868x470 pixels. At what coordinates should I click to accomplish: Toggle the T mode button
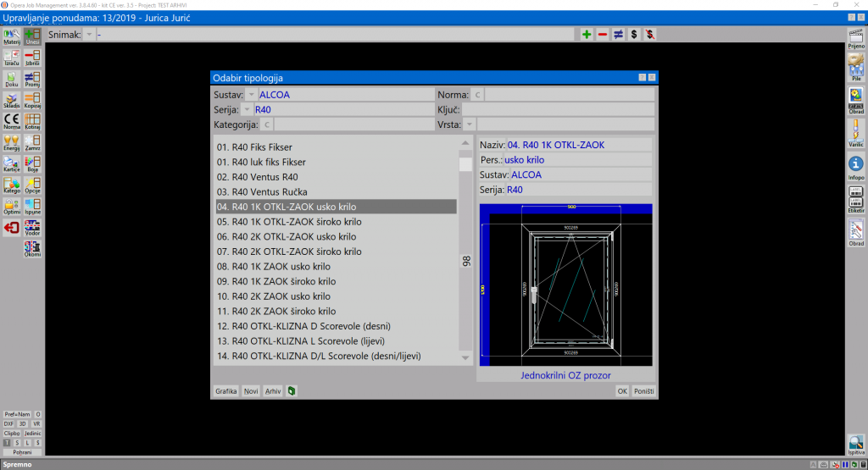(7, 443)
